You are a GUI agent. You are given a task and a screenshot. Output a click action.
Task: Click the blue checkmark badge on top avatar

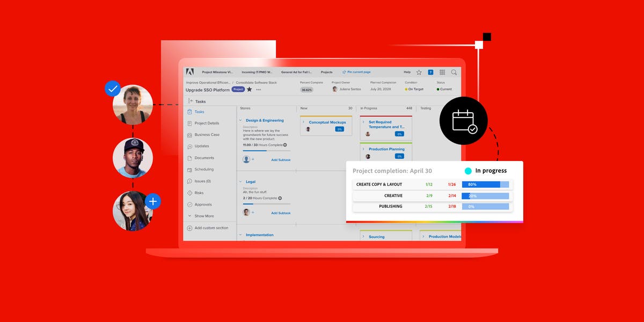[113, 89]
